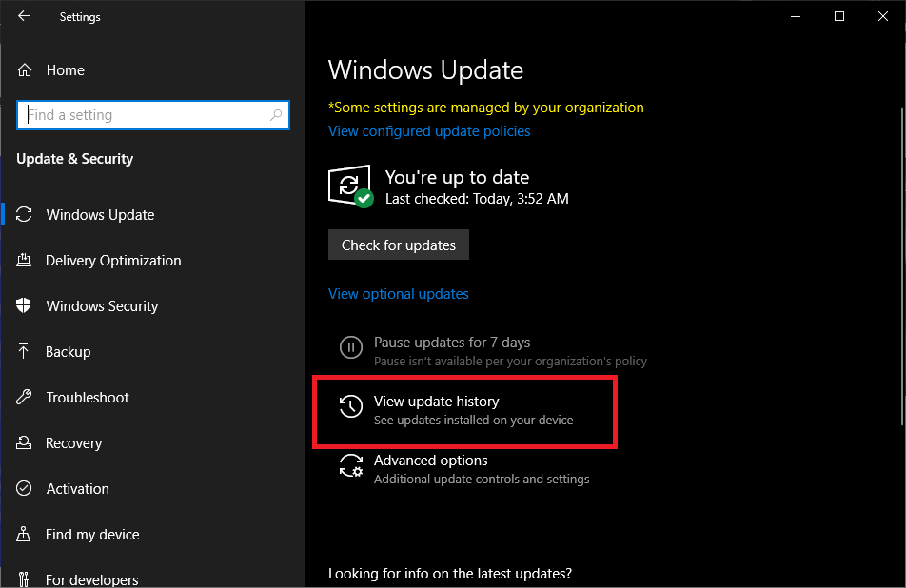The image size is (906, 588).
Task: Click the Recovery icon in sidebar
Action: [x=24, y=442]
